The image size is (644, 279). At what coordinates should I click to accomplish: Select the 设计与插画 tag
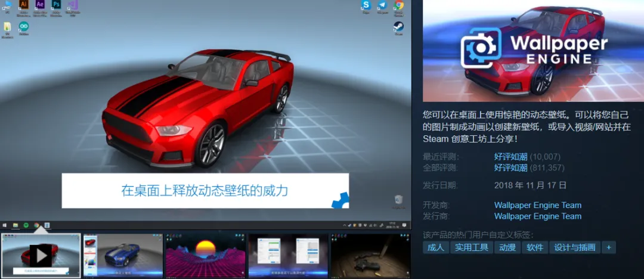575,247
